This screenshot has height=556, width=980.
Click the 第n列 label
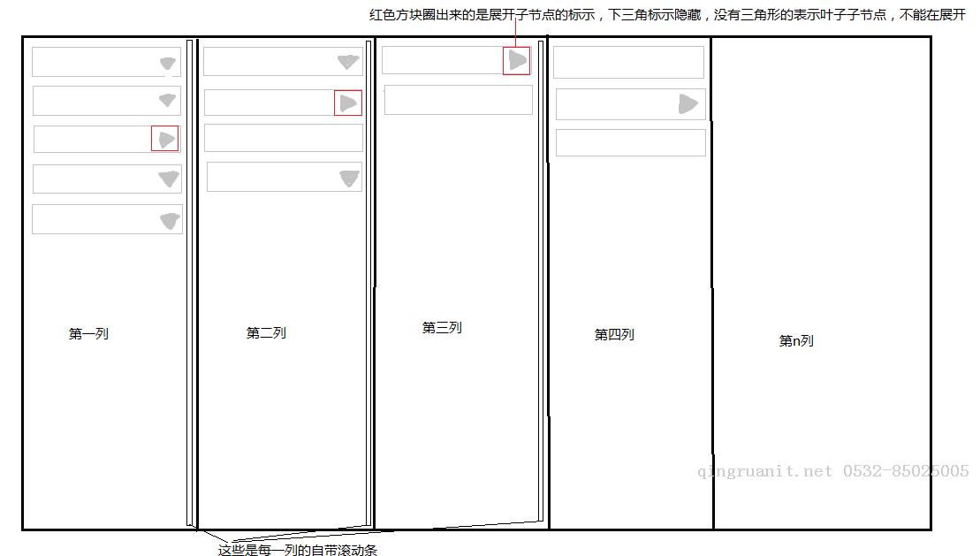coord(796,341)
